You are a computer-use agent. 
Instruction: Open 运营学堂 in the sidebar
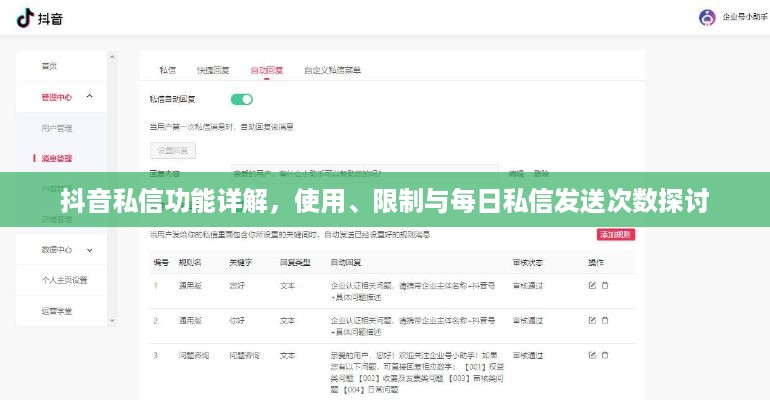[56, 311]
